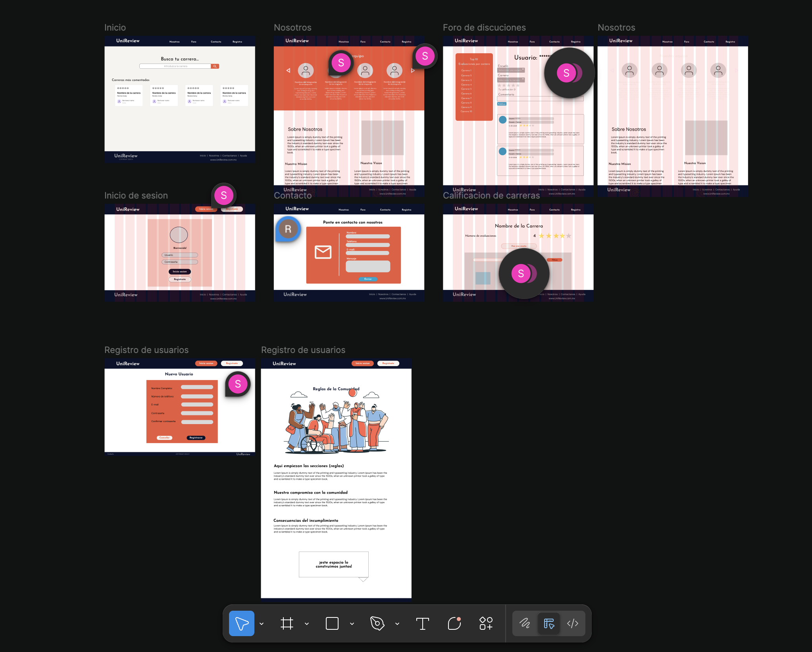Click the Filtro button in Calificacion frame
The width and height of the screenshot is (812, 652).
coord(554,260)
